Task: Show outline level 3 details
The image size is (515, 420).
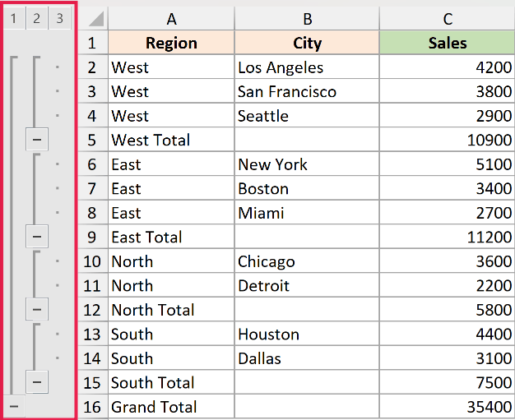Action: pos(59,18)
